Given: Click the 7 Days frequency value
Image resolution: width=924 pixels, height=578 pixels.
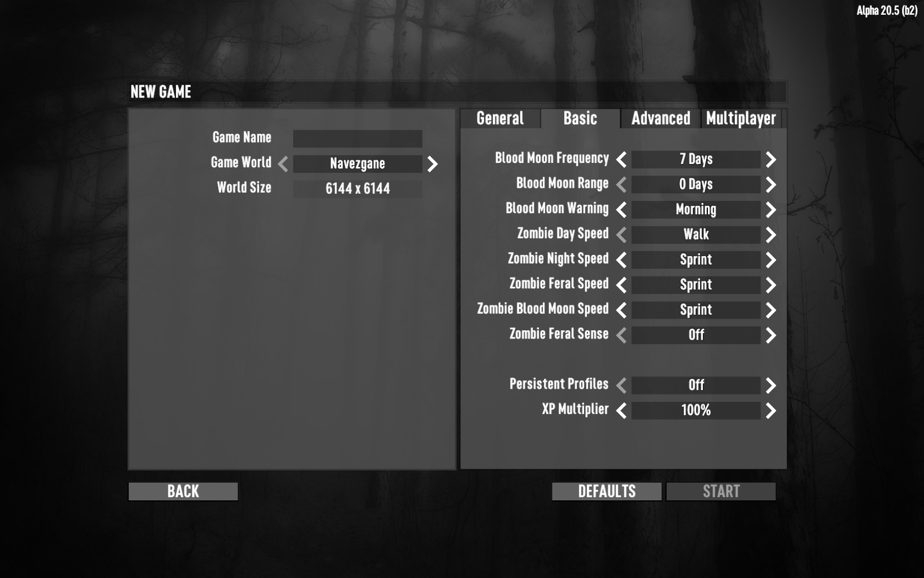Looking at the screenshot, I should 696,160.
